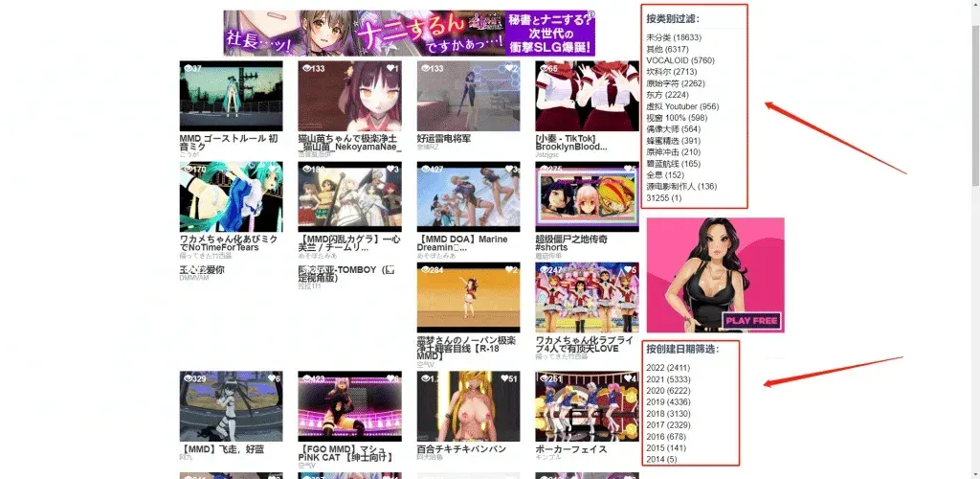The image size is (980, 479).
Task: Open title ポーカーフェイス
Action: coord(571,449)
